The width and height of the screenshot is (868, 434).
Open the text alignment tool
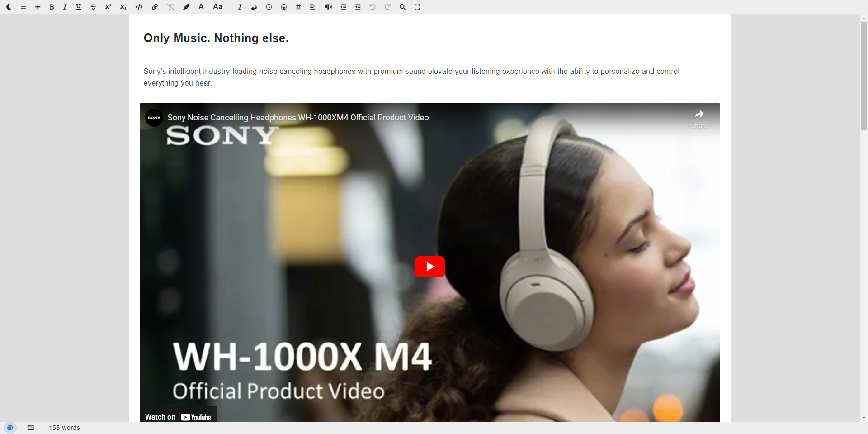pyautogui.click(x=312, y=7)
